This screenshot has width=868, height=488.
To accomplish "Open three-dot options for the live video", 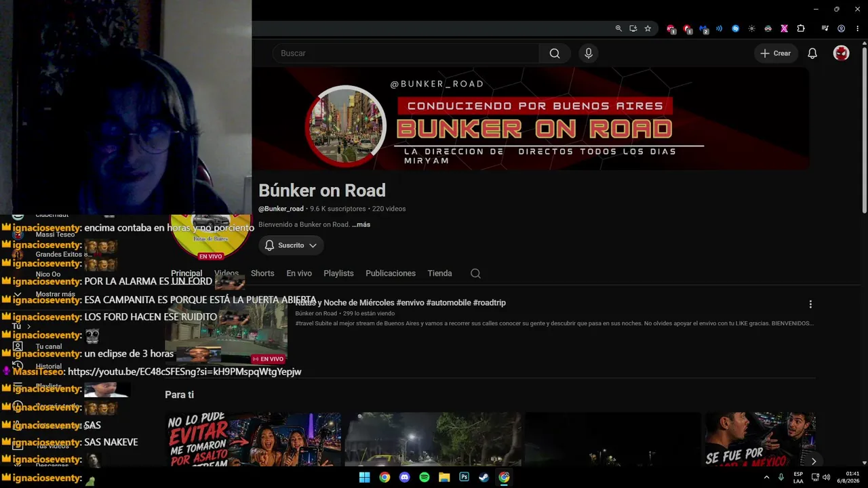I will pos(810,304).
